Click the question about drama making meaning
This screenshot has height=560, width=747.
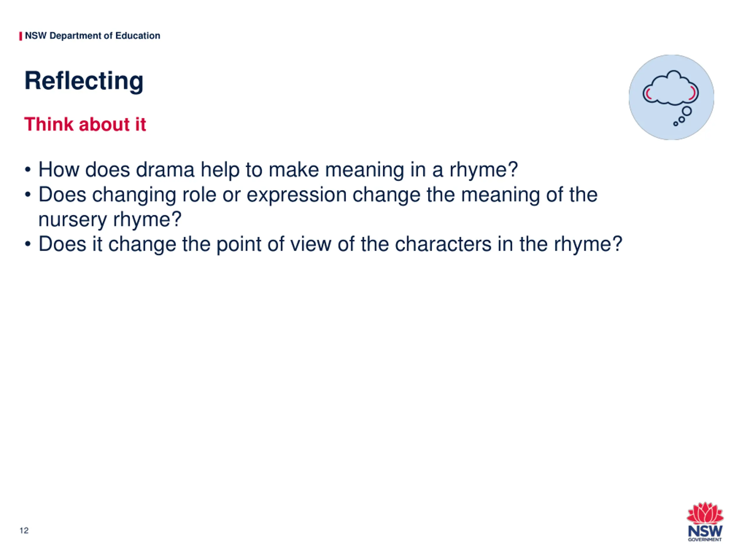coord(278,169)
